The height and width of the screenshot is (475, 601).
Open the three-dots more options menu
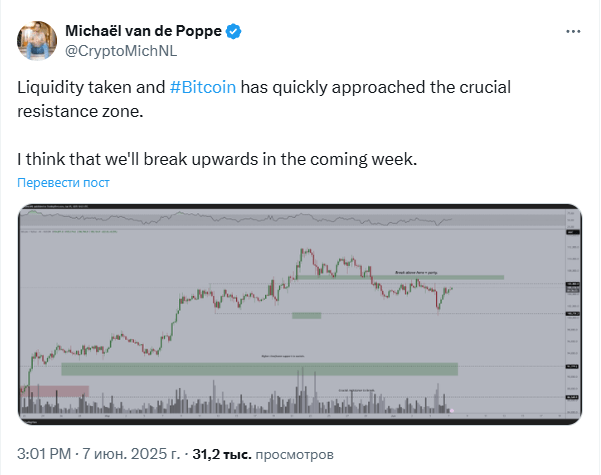pos(573,31)
